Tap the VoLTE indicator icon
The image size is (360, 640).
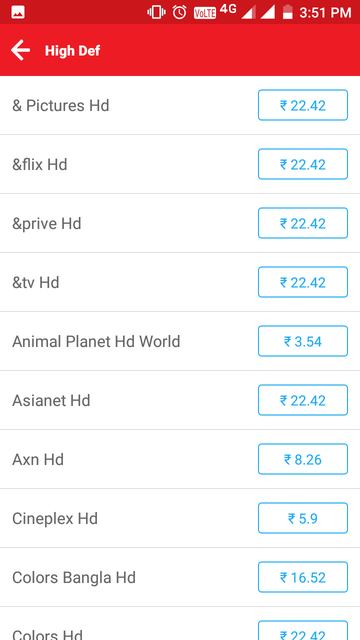coord(204,13)
